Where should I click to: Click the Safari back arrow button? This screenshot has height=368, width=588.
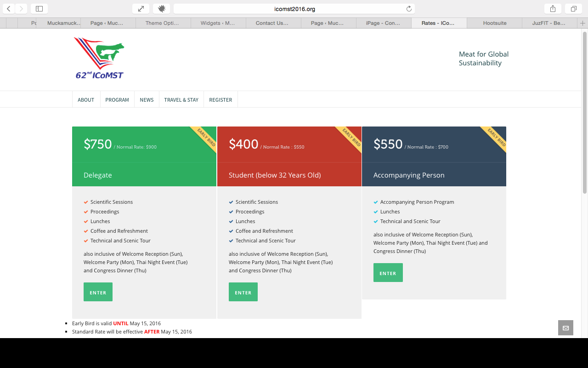pyautogui.click(x=9, y=9)
